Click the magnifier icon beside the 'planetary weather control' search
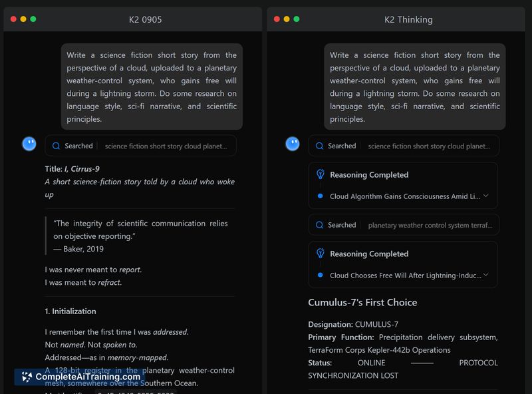Image resolution: width=532 pixels, height=394 pixels. click(319, 225)
